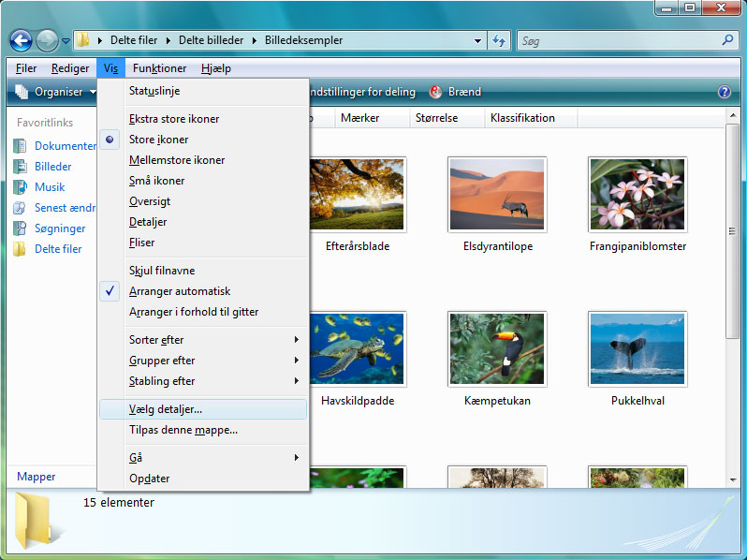Open the Funktioner menu
The image size is (747, 560).
click(x=159, y=68)
